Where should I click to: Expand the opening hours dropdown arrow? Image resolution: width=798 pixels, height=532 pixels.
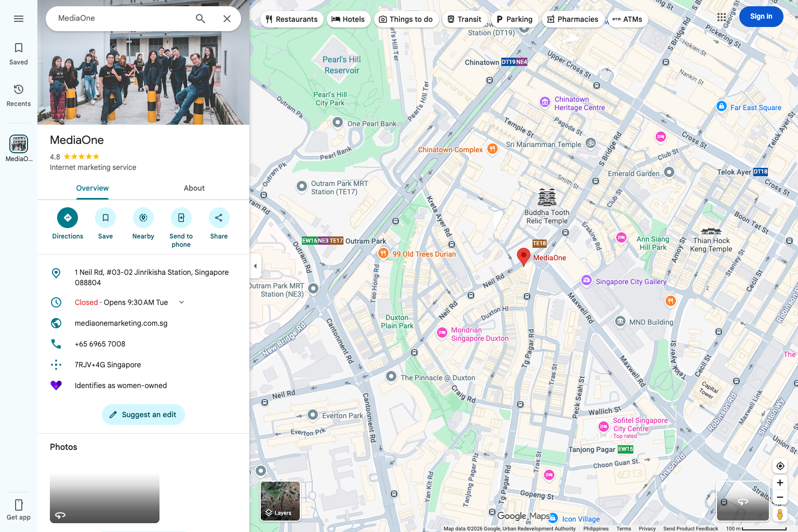[x=182, y=302]
